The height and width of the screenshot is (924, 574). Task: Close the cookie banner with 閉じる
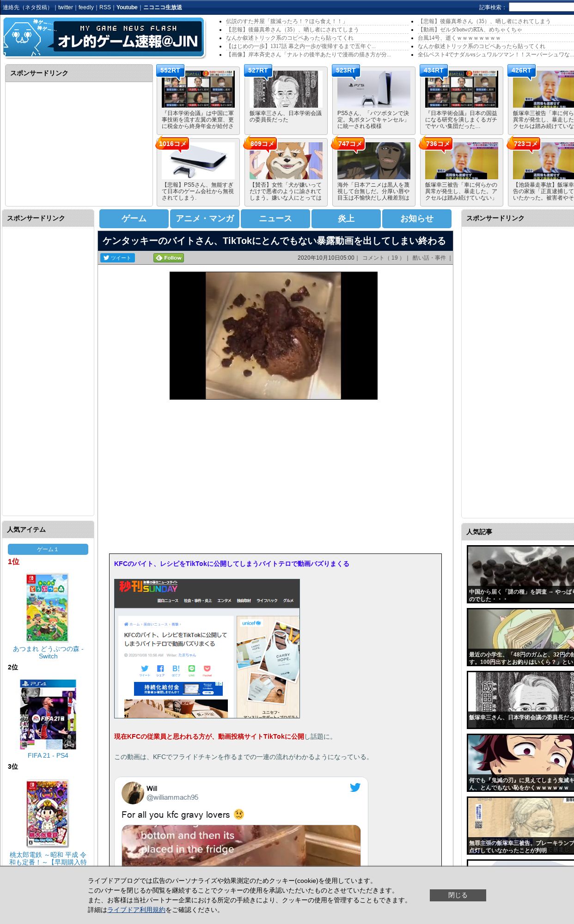pyautogui.click(x=458, y=895)
